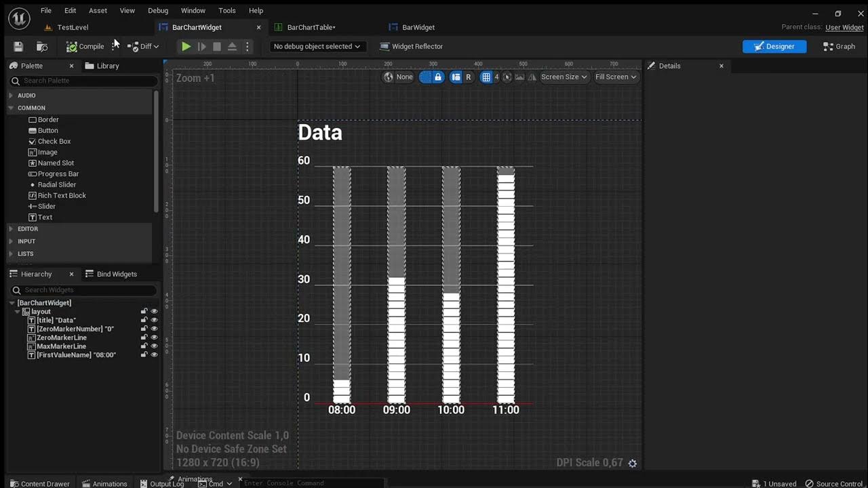Click the green Play simulation button

(x=186, y=46)
